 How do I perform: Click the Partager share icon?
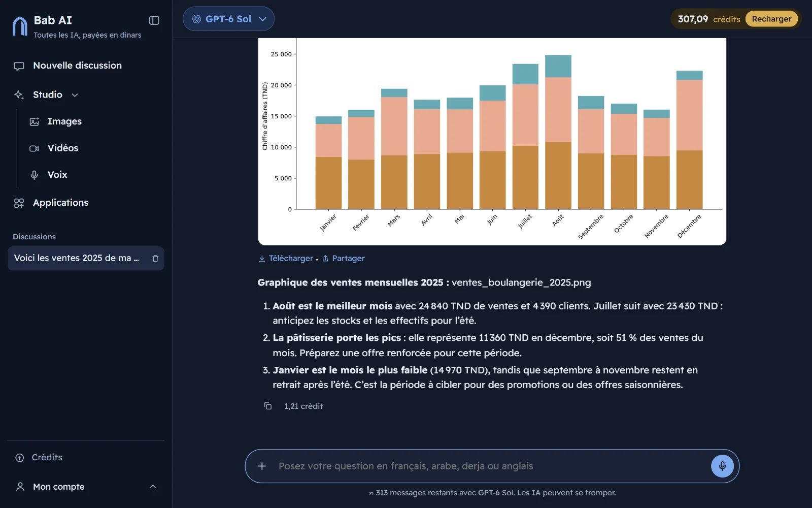325,259
